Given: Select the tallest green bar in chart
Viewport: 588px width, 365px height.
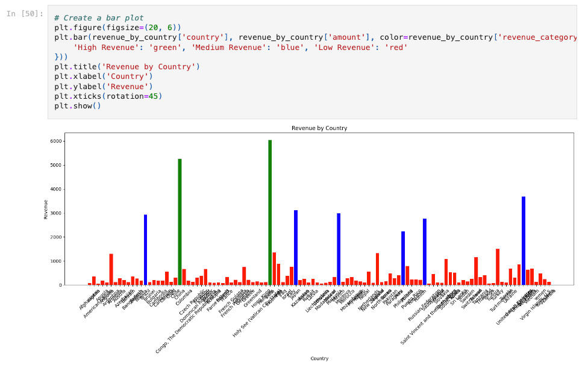Looking at the screenshot, I should (270, 212).
